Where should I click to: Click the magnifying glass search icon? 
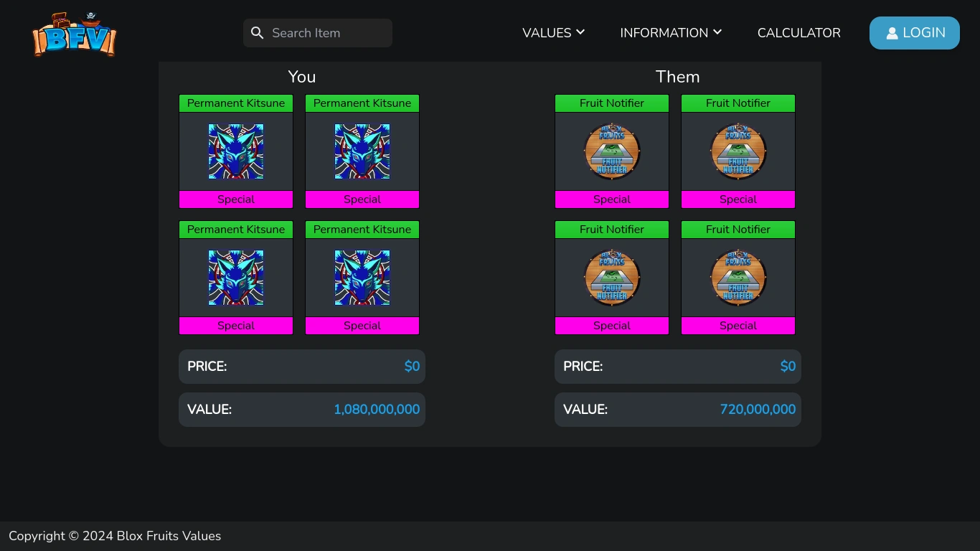258,33
